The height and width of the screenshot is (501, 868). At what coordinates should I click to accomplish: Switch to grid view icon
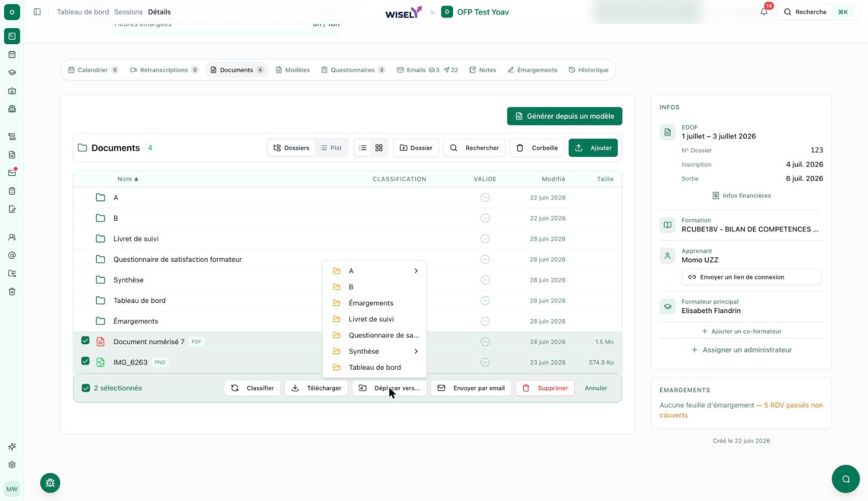[379, 148]
